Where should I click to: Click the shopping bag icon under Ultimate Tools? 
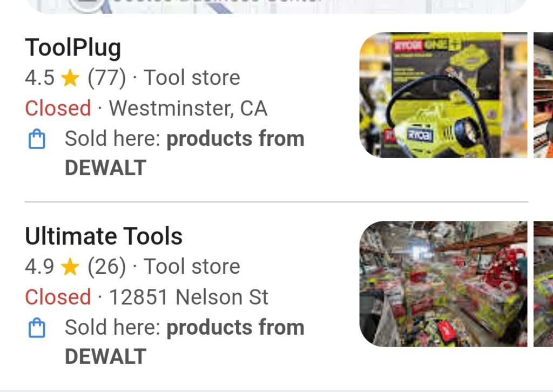36,328
